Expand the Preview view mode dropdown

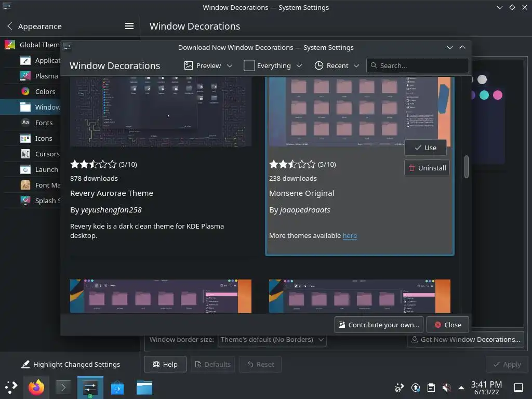[208, 65]
